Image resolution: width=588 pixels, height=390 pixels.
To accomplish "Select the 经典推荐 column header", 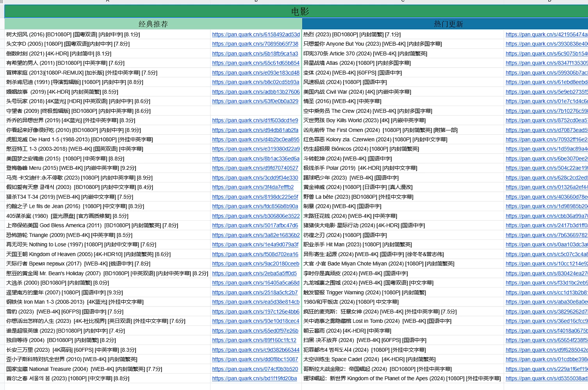I will coord(153,24).
